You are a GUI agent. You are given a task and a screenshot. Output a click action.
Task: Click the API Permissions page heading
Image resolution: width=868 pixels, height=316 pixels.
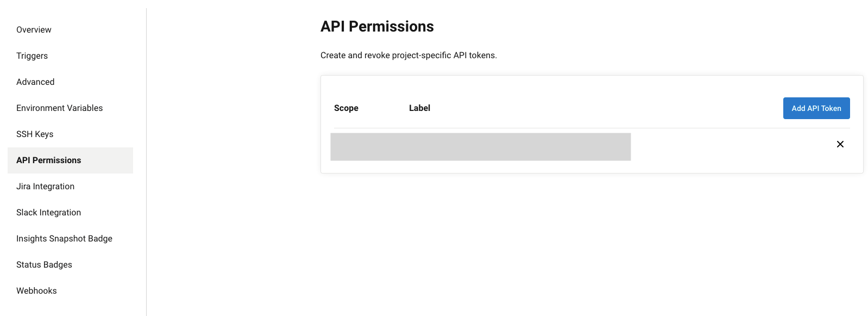pos(377,27)
